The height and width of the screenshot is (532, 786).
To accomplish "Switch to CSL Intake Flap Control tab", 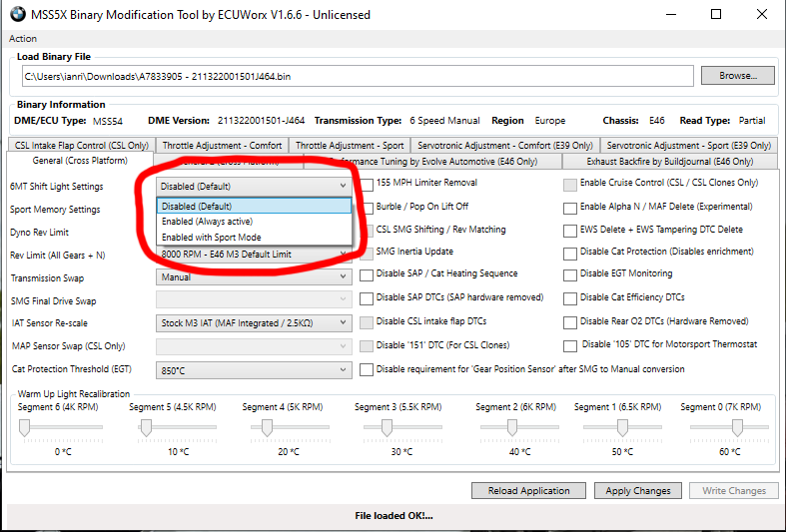I will [x=82, y=145].
